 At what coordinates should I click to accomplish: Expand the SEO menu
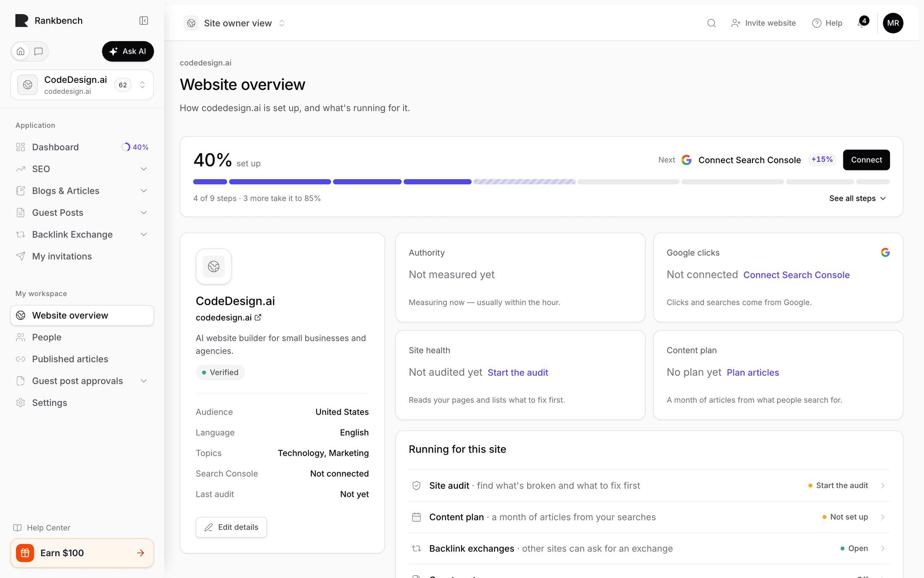click(144, 169)
